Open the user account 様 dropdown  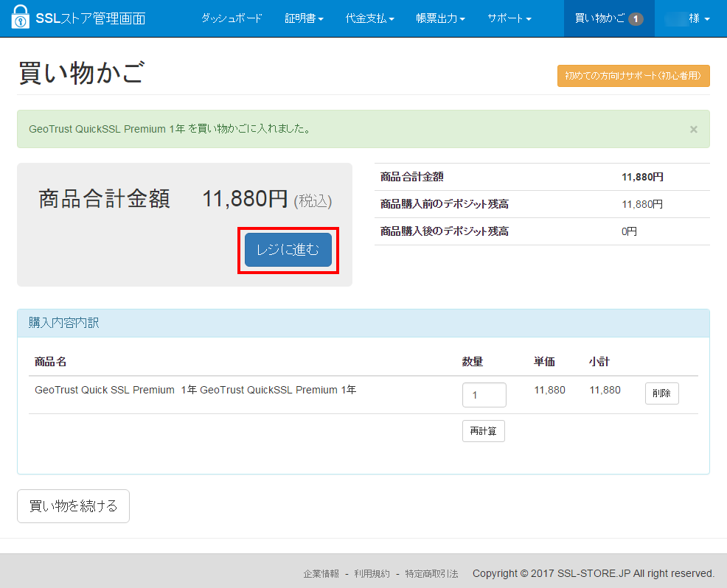687,18
